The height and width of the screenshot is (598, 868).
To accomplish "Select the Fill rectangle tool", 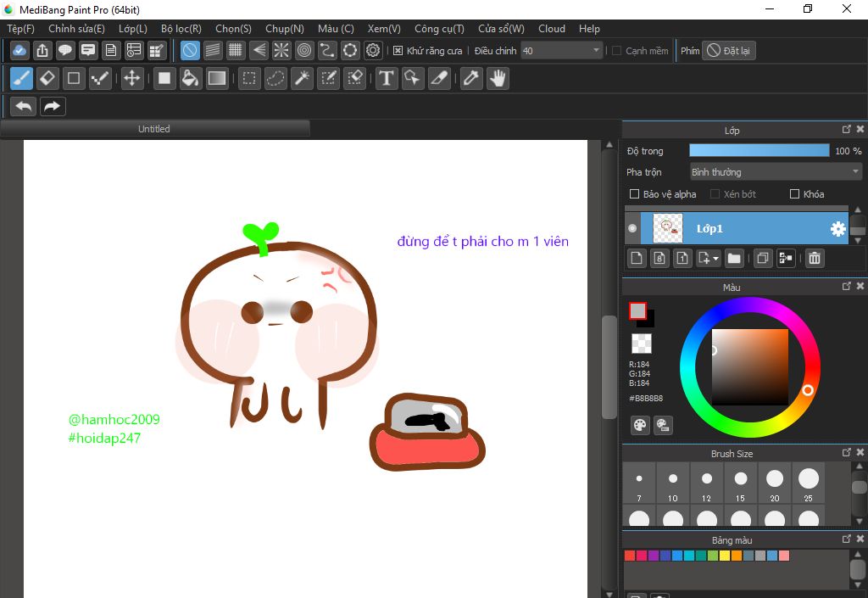I will click(164, 78).
